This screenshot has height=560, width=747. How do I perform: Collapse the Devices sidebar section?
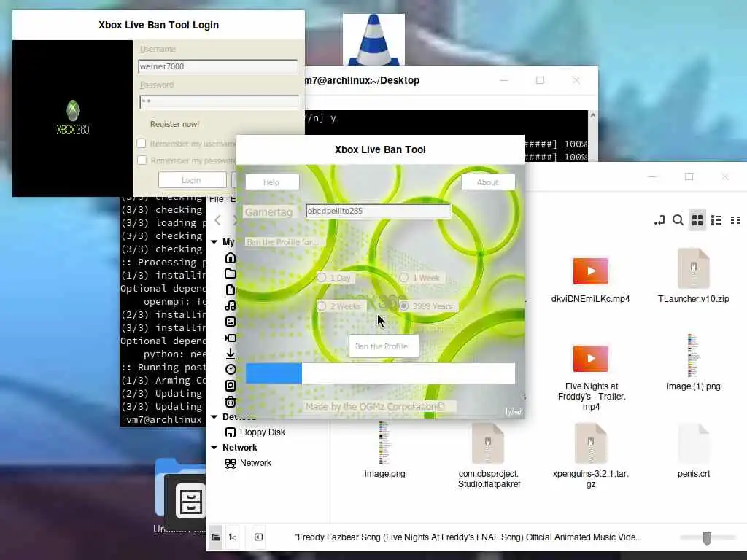click(214, 416)
